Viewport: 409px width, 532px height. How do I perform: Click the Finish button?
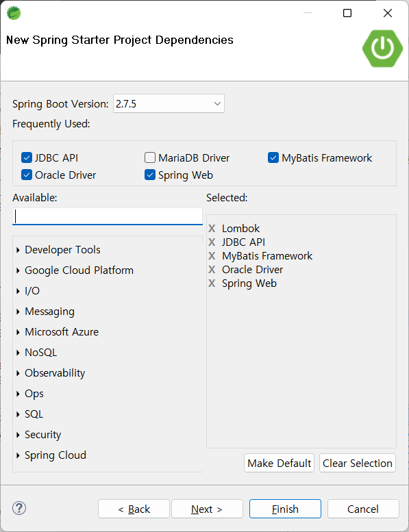285,509
